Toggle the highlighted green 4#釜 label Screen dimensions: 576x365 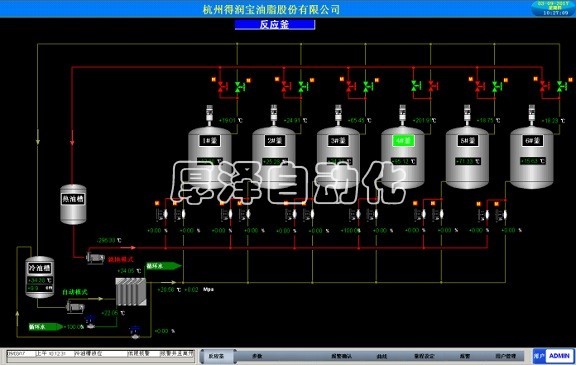[x=403, y=140]
